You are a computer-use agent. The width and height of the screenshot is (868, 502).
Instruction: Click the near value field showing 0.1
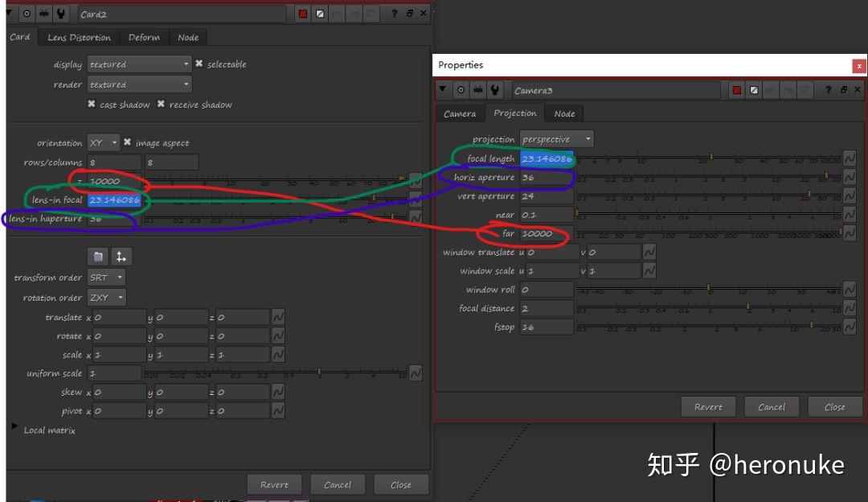[547, 215]
